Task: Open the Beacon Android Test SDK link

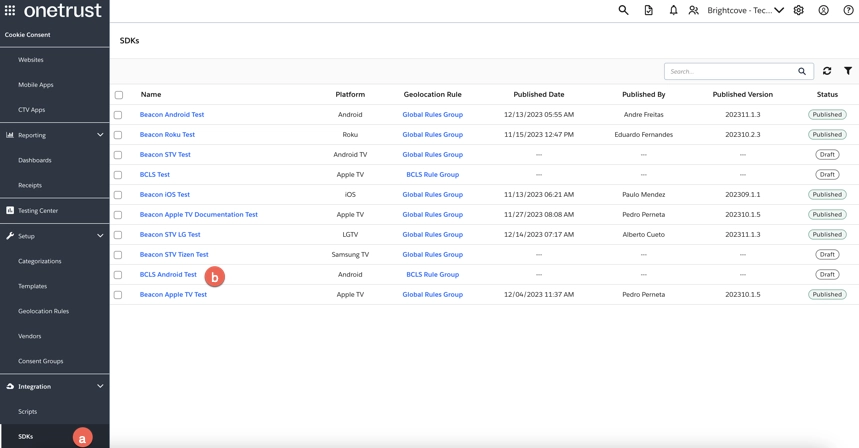Action: pyautogui.click(x=171, y=114)
